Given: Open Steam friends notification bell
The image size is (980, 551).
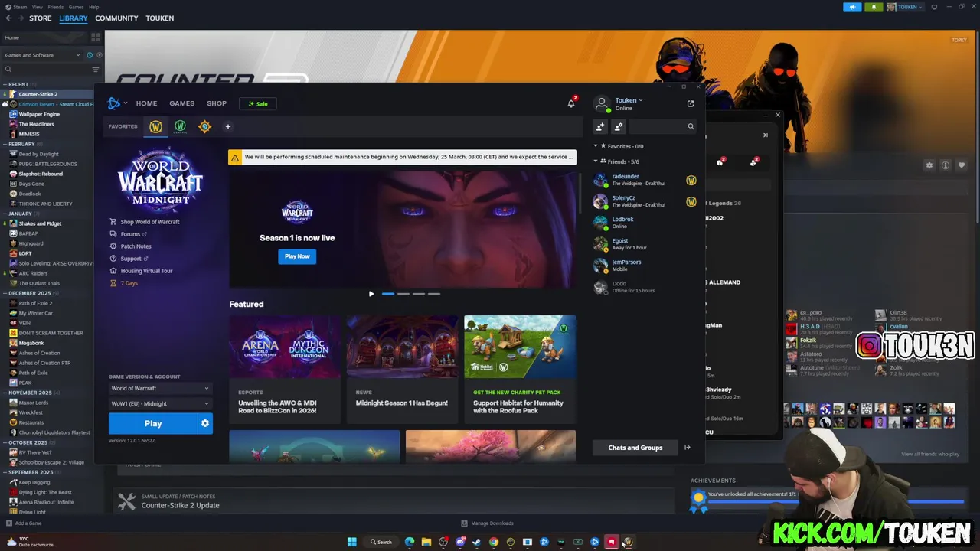Looking at the screenshot, I should click(x=874, y=7).
